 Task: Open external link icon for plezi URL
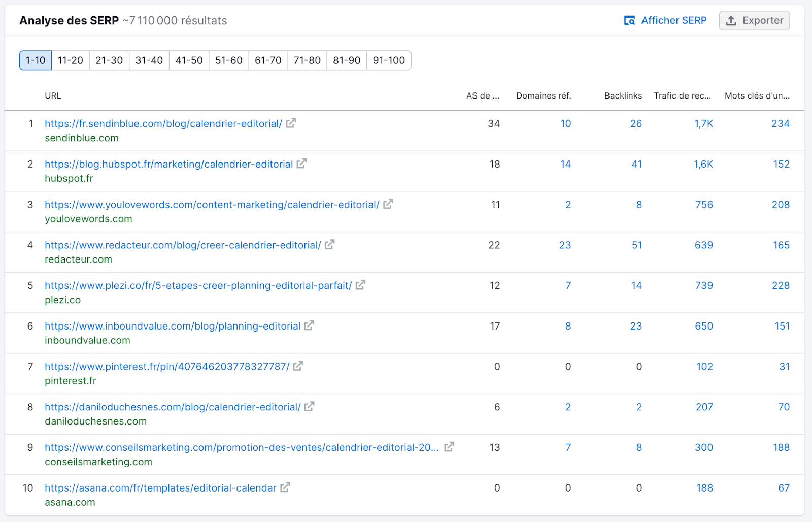tap(361, 285)
